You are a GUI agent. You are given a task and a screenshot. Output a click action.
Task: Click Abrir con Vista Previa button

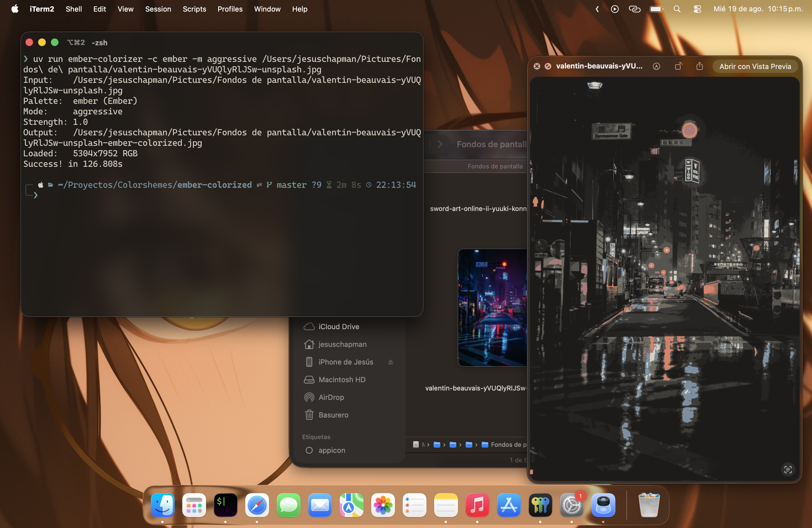[755, 67]
